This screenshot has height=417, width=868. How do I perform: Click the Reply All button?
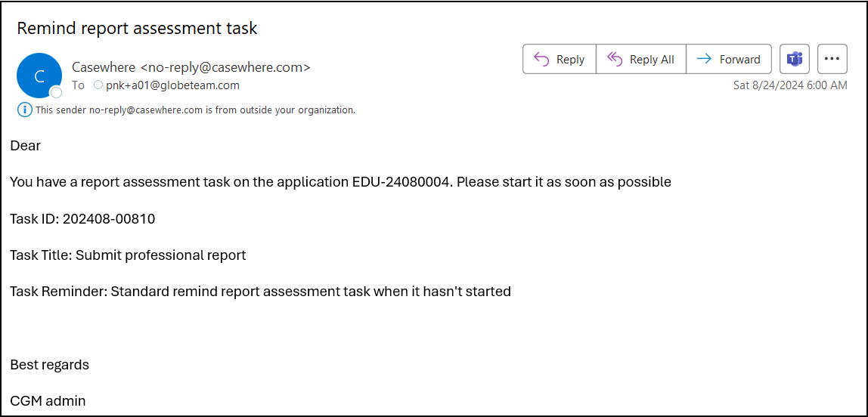(x=641, y=59)
